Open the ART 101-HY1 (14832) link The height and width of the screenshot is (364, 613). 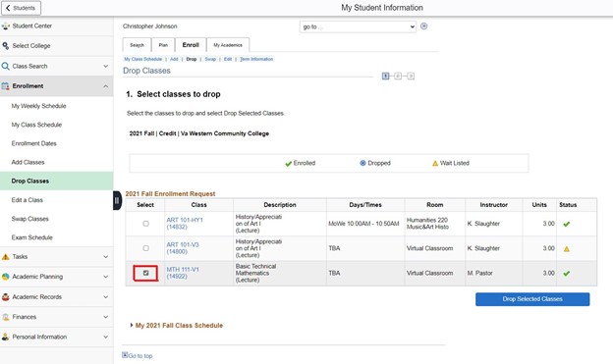click(x=185, y=224)
